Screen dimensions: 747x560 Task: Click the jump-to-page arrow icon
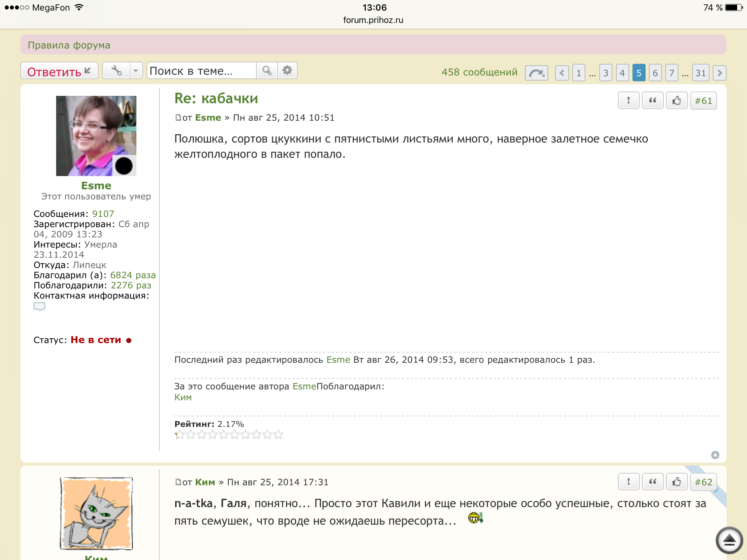click(536, 73)
